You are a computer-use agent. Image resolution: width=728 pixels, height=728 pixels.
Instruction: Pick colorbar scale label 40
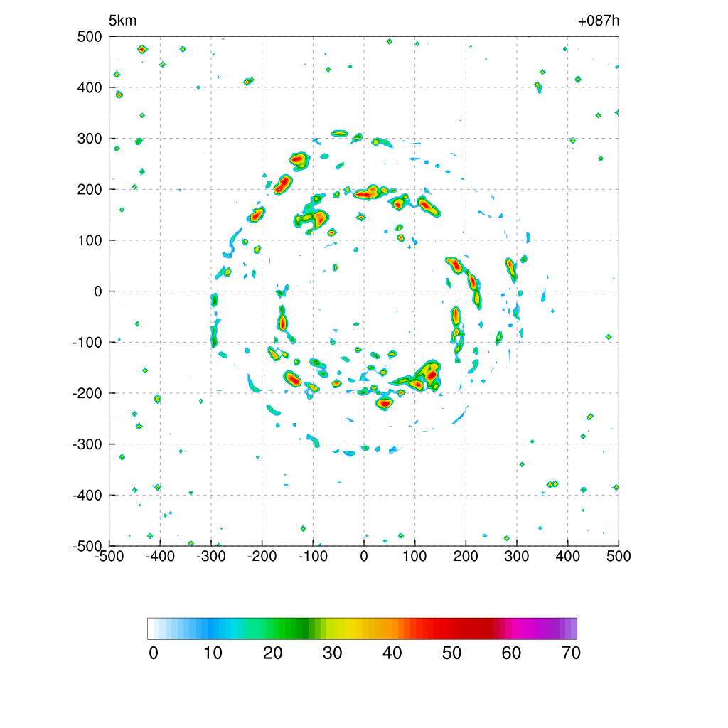[x=392, y=653]
